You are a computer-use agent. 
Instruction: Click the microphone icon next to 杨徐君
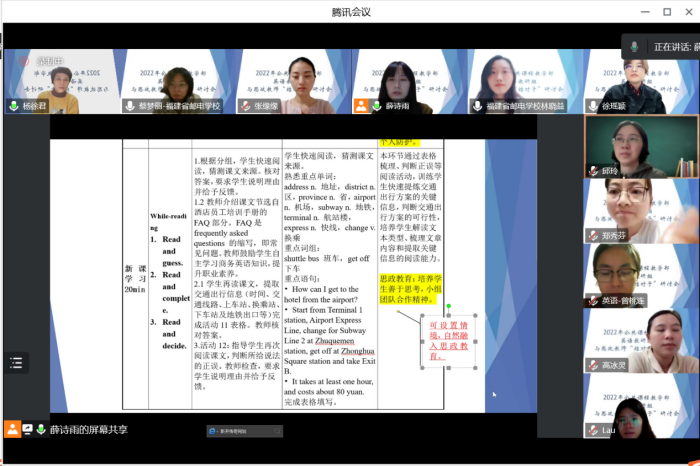tap(14, 105)
